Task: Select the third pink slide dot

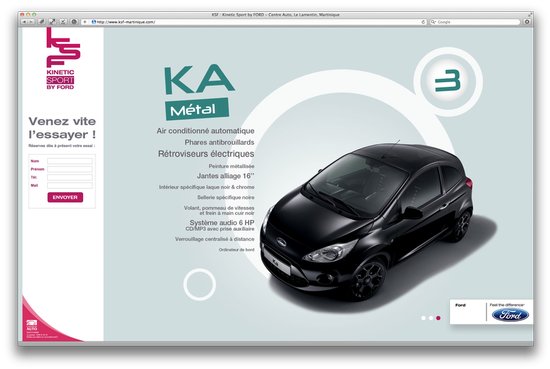Action: (438, 318)
